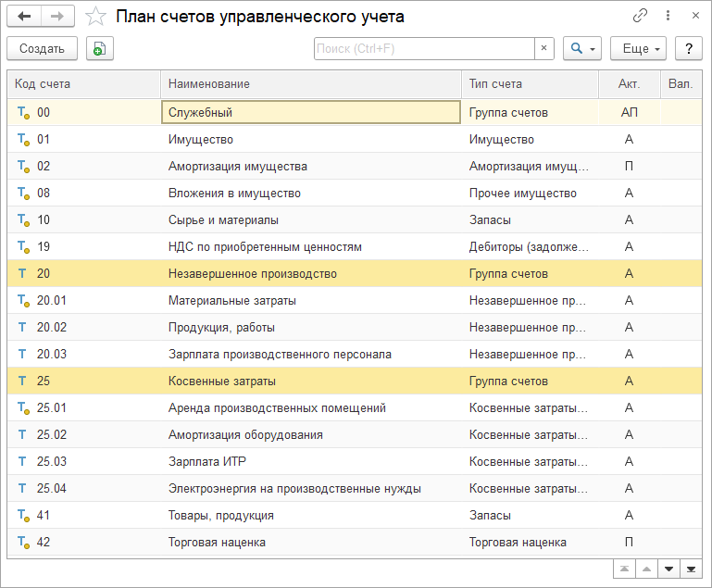Clear the search field with the X button

544,49
